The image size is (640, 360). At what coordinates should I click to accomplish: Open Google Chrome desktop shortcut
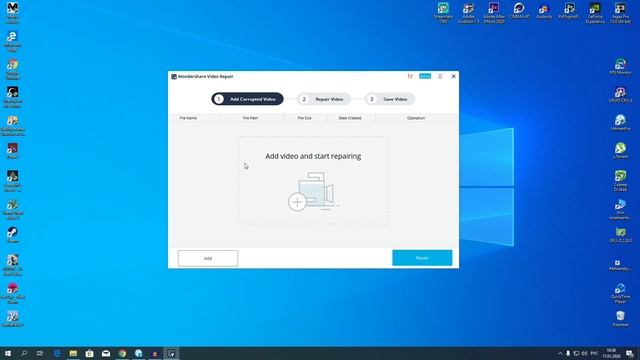[x=12, y=69]
